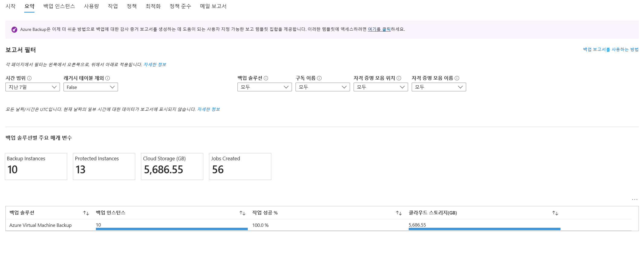Switch to the 정책 tab

[x=132, y=6]
